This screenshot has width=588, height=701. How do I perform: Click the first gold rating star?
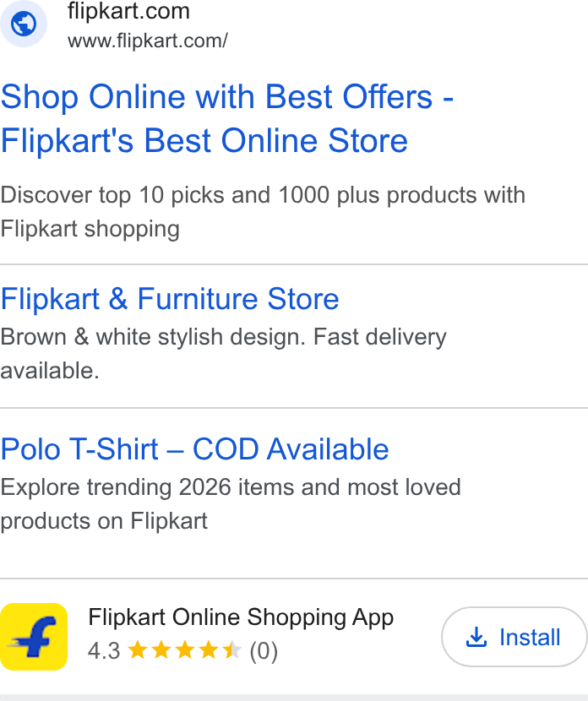click(138, 650)
